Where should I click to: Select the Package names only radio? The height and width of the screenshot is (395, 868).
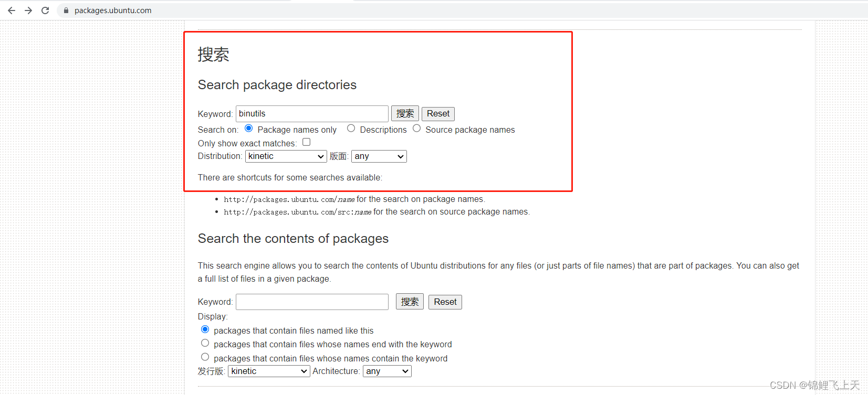[249, 129]
